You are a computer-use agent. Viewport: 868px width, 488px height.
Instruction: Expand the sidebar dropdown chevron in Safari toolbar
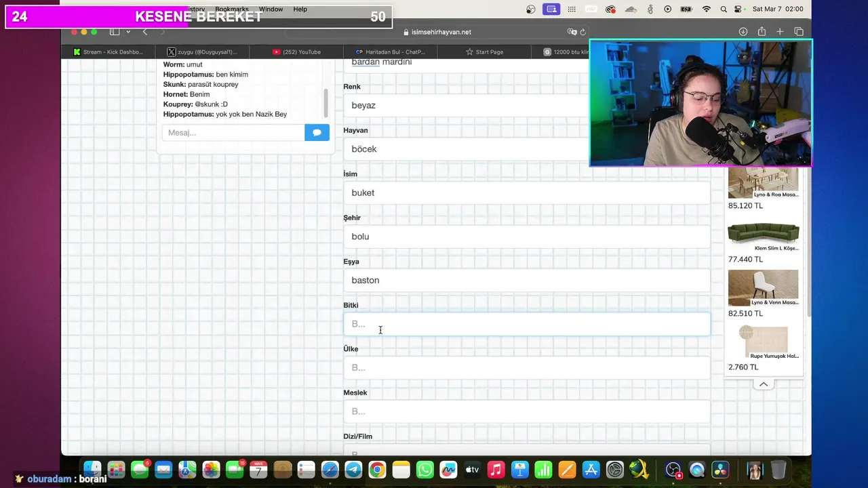point(127,32)
